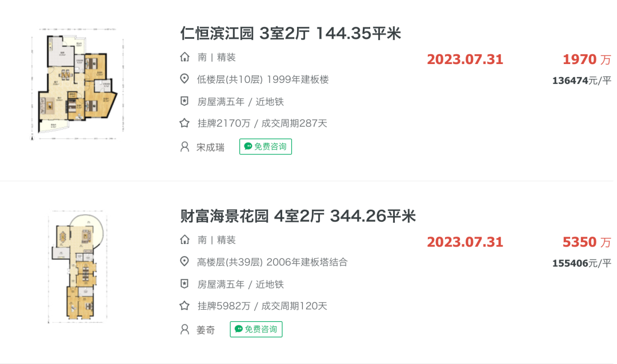Click the agent person icon beside 姜奇
The height and width of the screenshot is (364, 617).
pos(185,329)
